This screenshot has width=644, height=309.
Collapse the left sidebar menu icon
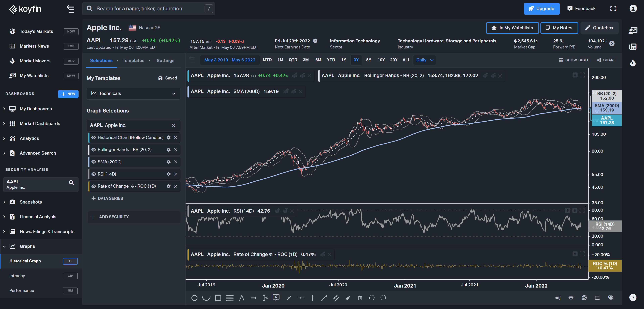coord(70,9)
